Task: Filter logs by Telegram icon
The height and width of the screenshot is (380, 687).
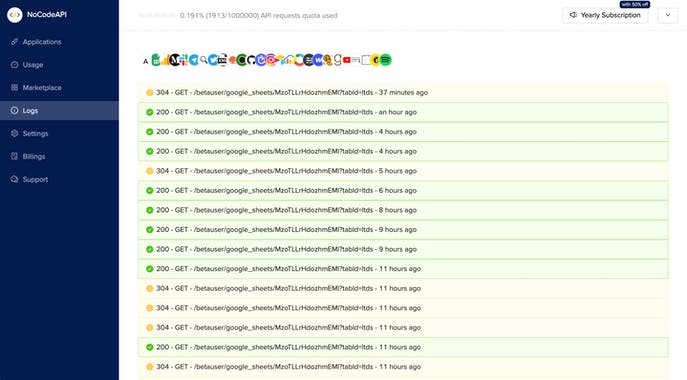Action: [x=194, y=60]
